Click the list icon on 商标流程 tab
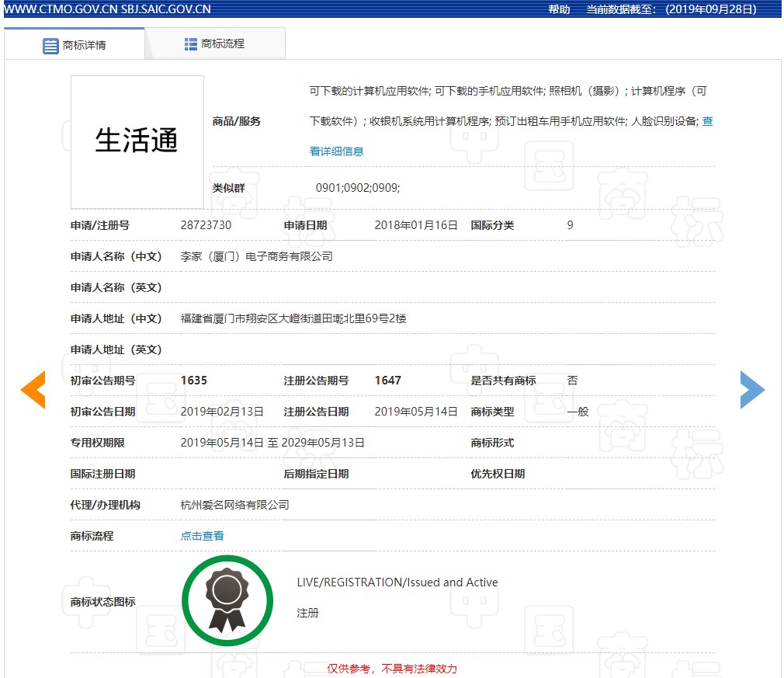784x678 pixels. (x=189, y=43)
